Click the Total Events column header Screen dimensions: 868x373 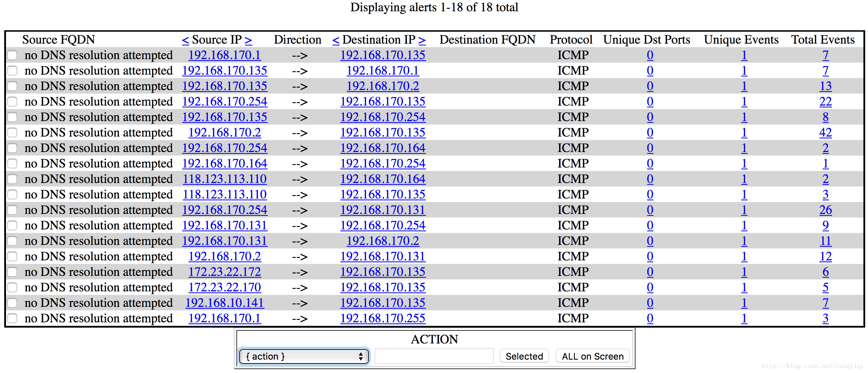click(823, 40)
